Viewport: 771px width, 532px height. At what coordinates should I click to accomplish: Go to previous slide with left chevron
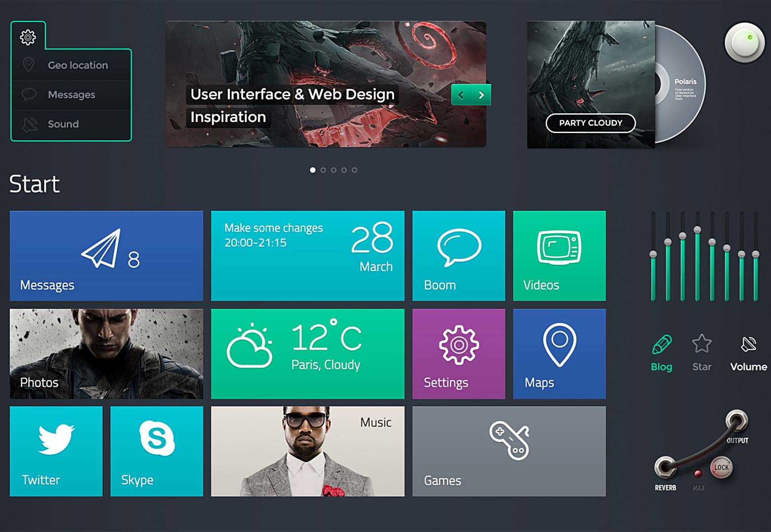(x=461, y=95)
